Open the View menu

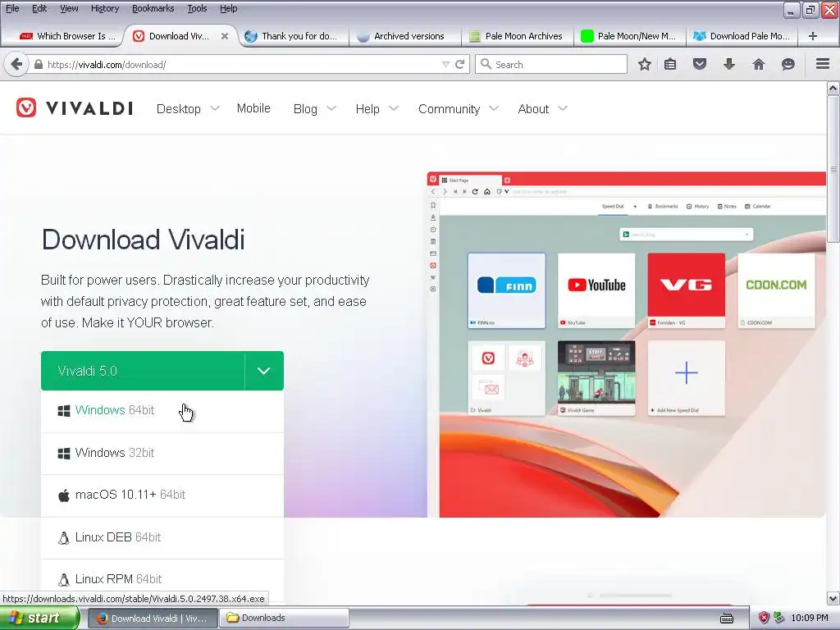(69, 8)
